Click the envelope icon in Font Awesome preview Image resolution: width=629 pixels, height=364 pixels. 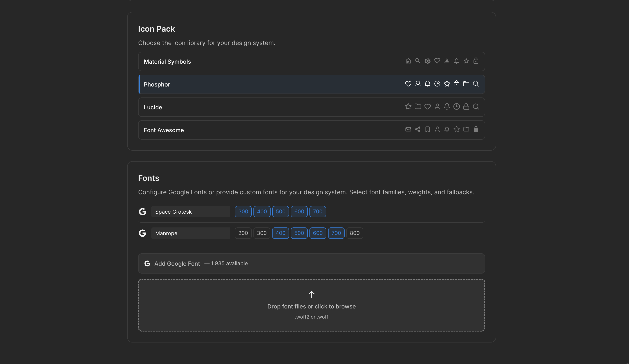[x=408, y=129]
